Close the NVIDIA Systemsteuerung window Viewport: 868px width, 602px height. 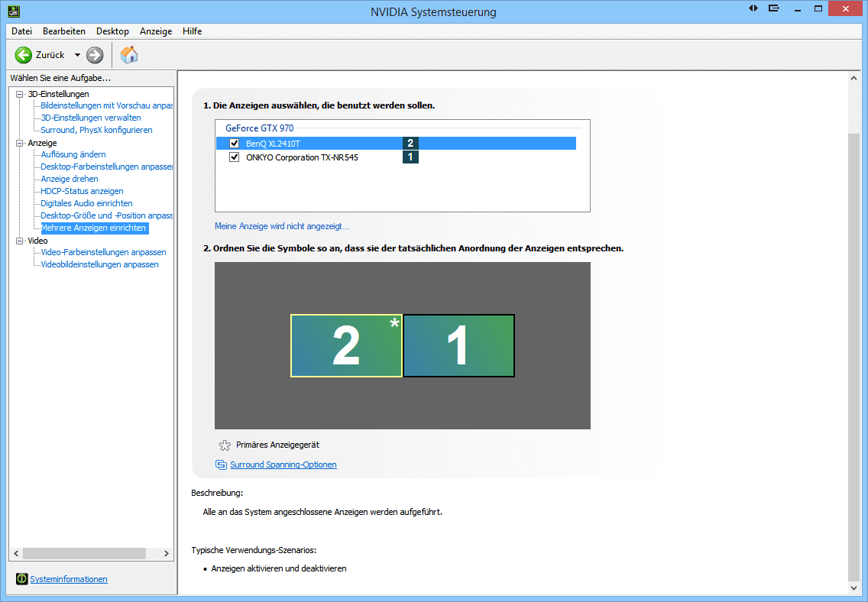click(845, 9)
